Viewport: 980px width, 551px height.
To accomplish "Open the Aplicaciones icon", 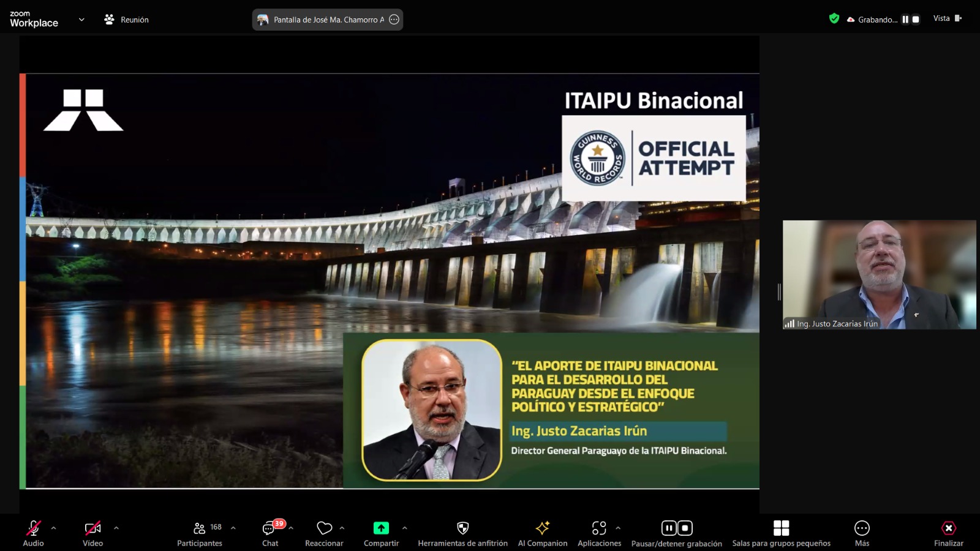I will [x=599, y=528].
